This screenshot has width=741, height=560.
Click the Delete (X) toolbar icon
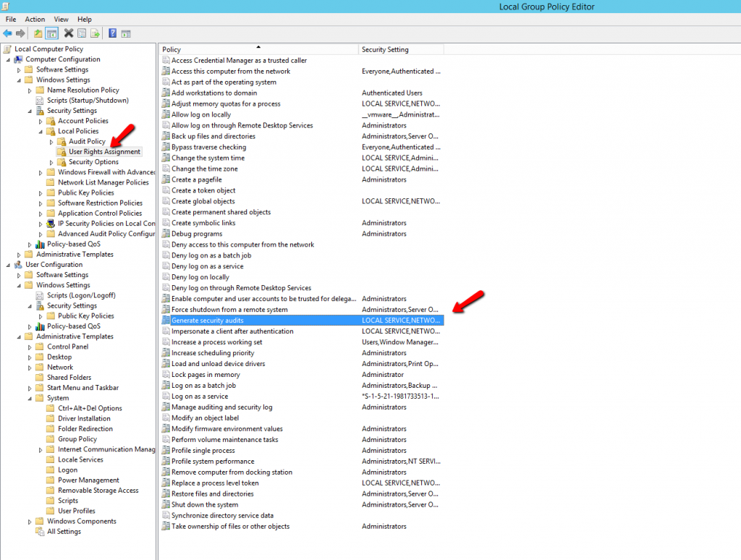(x=68, y=33)
